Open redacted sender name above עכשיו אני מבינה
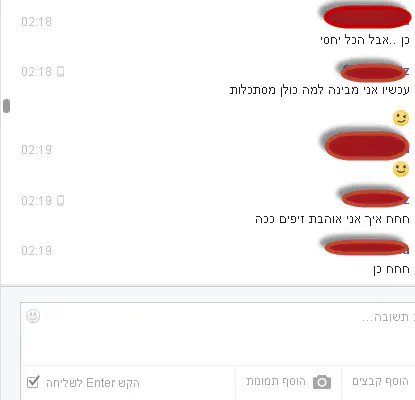415x400 pixels. coord(374,72)
